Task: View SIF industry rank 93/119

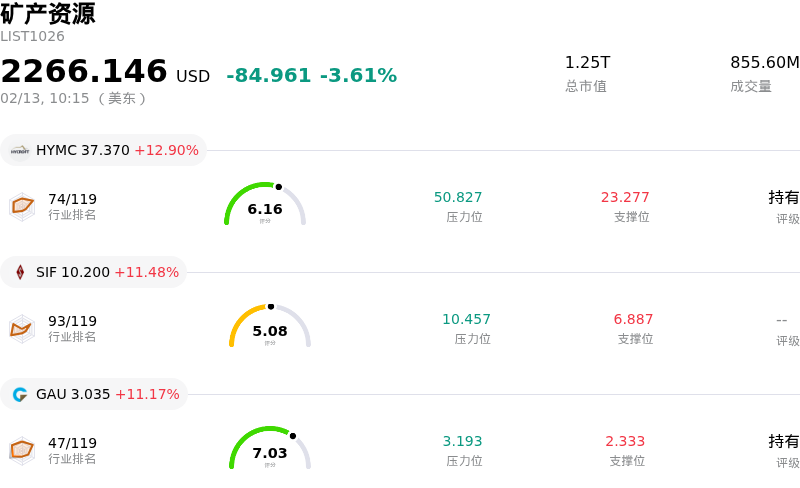Action: click(72, 328)
